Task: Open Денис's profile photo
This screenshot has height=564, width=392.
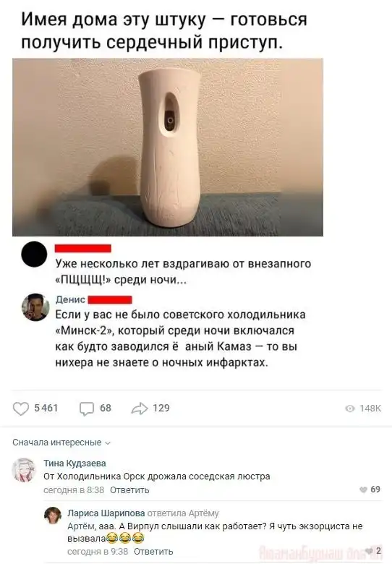Action: pyautogui.click(x=35, y=307)
